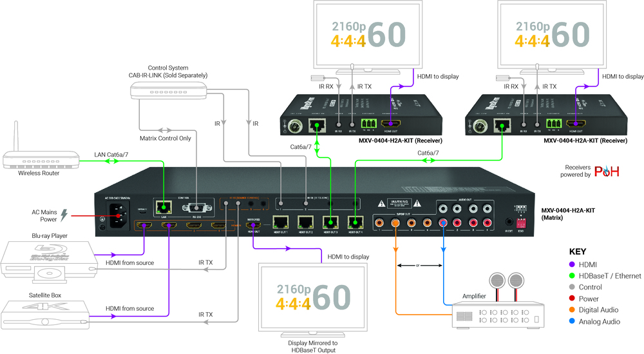Select the right speaker above the Amplifier

point(516,281)
